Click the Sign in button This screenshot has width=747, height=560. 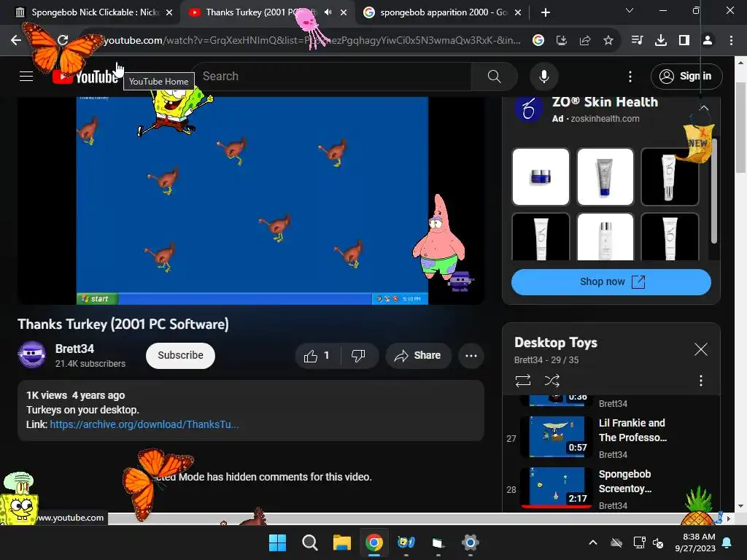(686, 76)
